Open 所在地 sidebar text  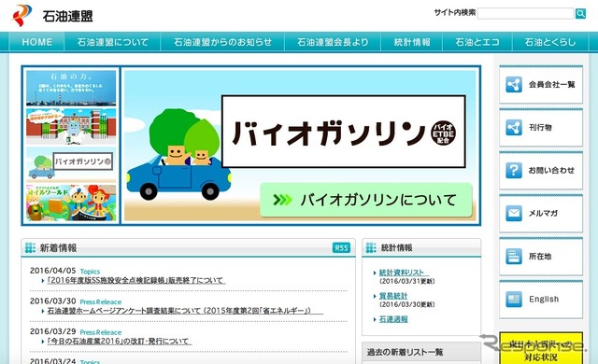pos(540,257)
